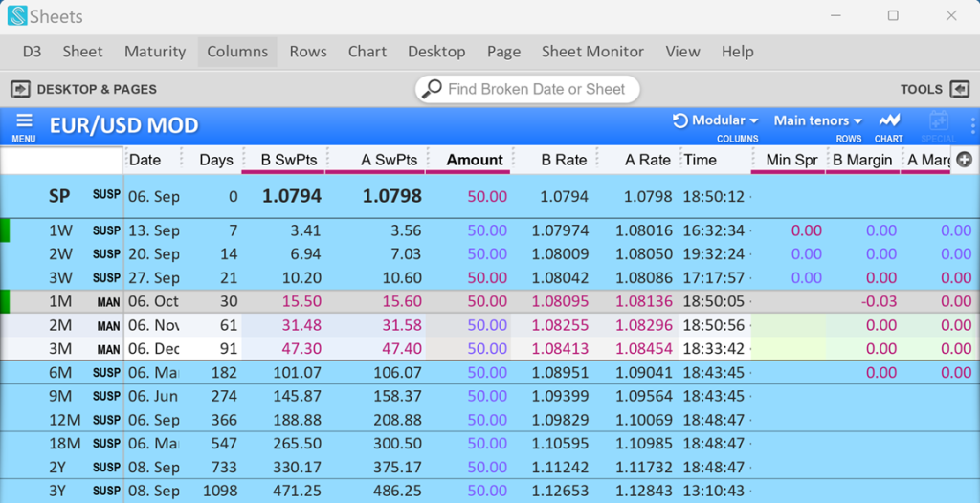
Task: Open the Sheet Monitor menu
Action: pyautogui.click(x=592, y=52)
